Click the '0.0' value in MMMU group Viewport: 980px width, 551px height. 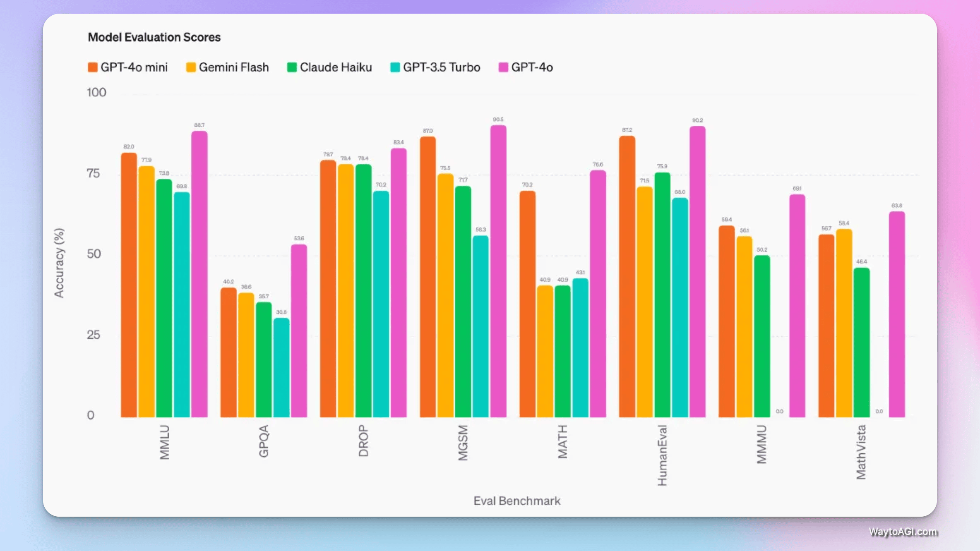tap(780, 412)
